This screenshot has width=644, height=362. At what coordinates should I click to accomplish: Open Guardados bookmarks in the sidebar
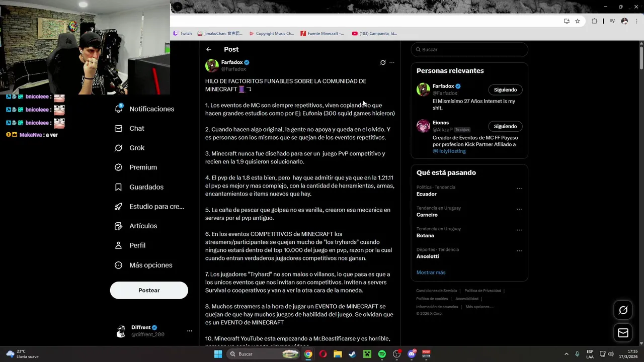139,187
